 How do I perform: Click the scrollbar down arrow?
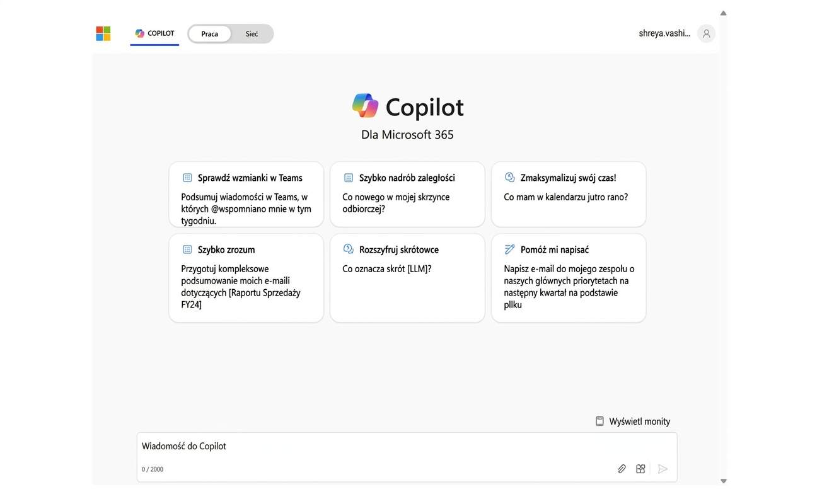[724, 481]
